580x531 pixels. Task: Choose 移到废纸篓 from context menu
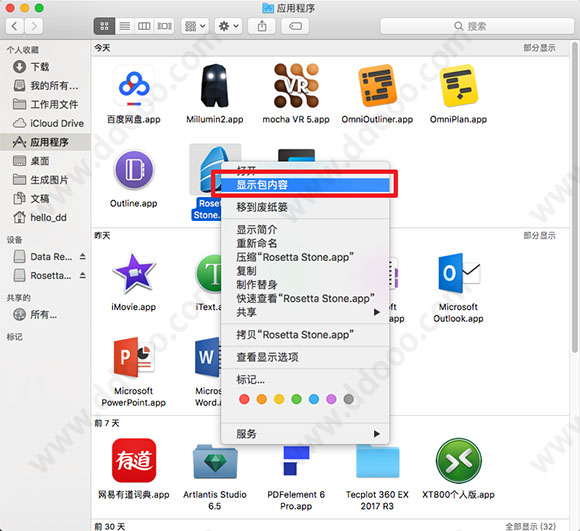pyautogui.click(x=305, y=207)
